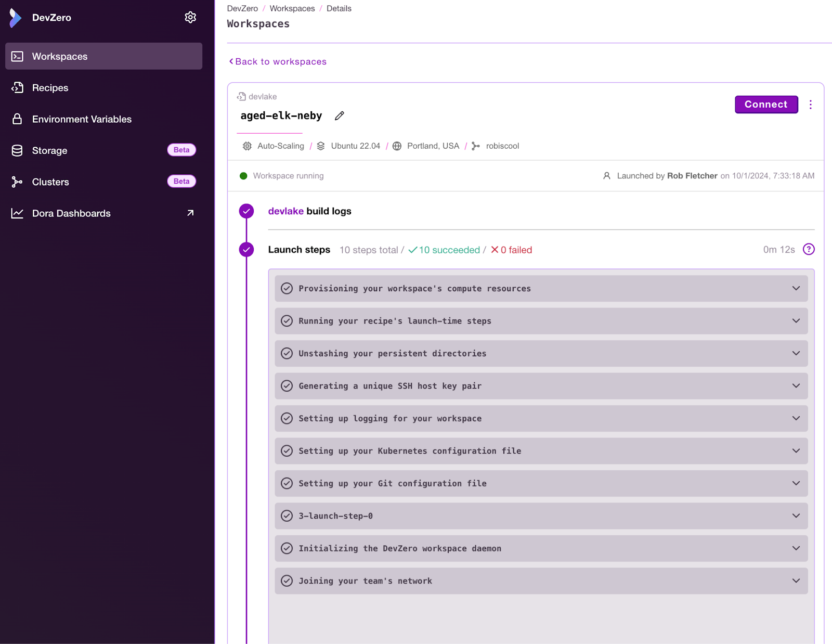This screenshot has width=832, height=644.
Task: Open the devlake build logs link
Action: pyautogui.click(x=285, y=211)
